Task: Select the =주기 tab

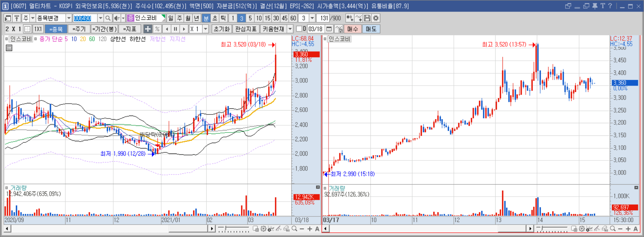Action: [79, 29]
